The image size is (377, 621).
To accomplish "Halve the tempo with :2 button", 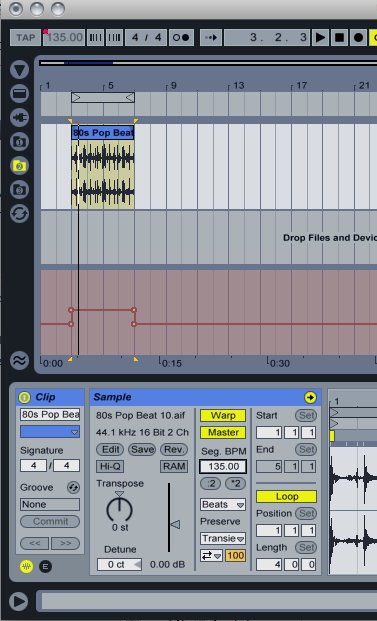I will point(210,484).
